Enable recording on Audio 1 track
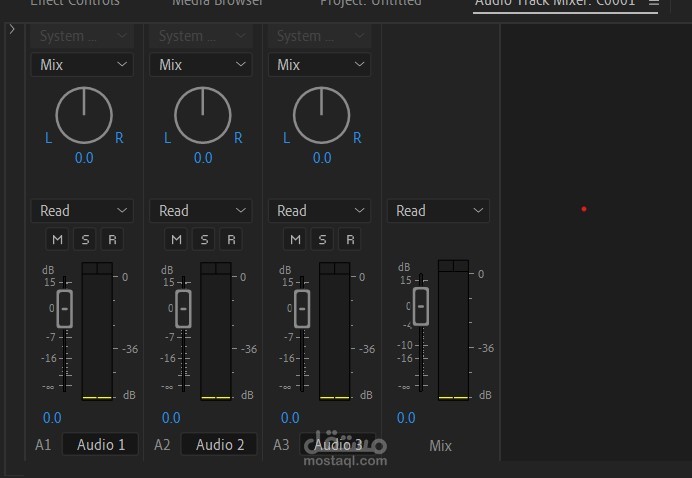This screenshot has width=692, height=478. click(113, 240)
